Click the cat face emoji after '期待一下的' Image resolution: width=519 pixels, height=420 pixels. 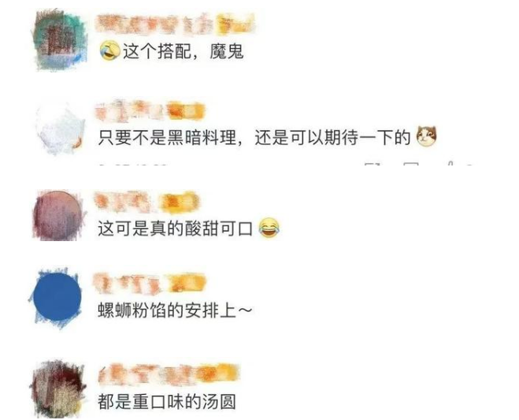click(x=427, y=136)
